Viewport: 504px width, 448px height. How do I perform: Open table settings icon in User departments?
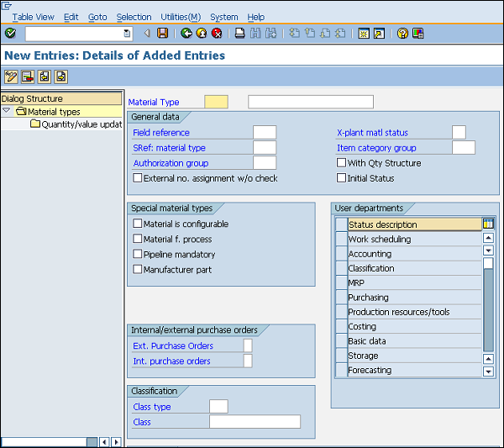tap(488, 224)
